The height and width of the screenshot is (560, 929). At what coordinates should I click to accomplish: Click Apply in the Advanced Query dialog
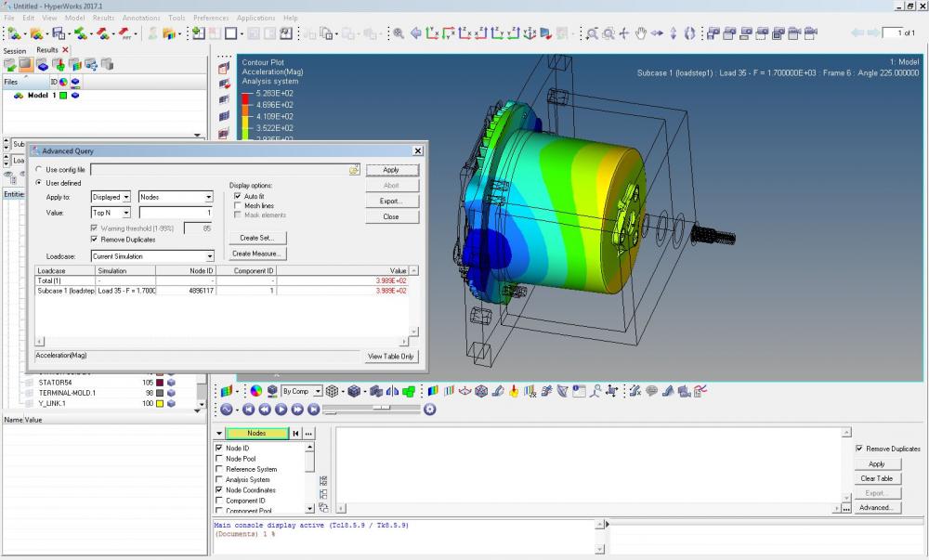[392, 170]
